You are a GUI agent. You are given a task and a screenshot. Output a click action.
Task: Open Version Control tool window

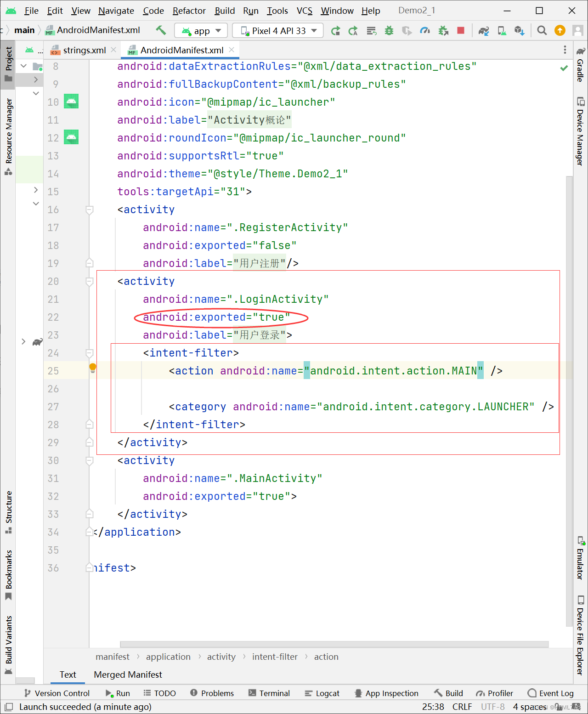(57, 693)
